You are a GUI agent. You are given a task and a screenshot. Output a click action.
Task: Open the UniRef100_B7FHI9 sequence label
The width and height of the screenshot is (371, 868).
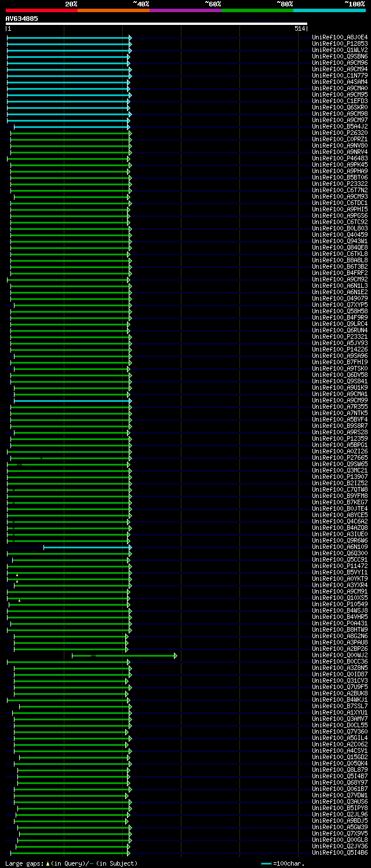[x=340, y=362]
